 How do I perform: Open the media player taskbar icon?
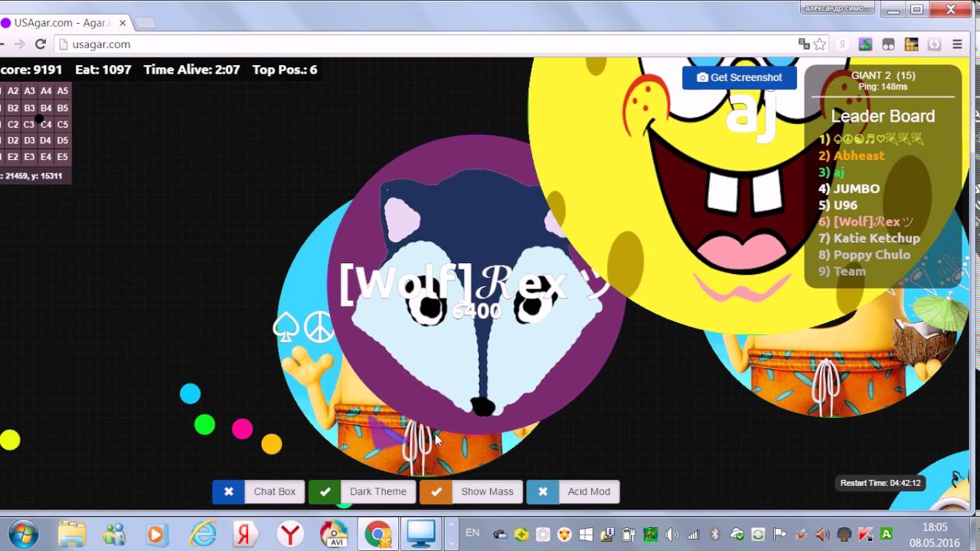[x=157, y=533]
